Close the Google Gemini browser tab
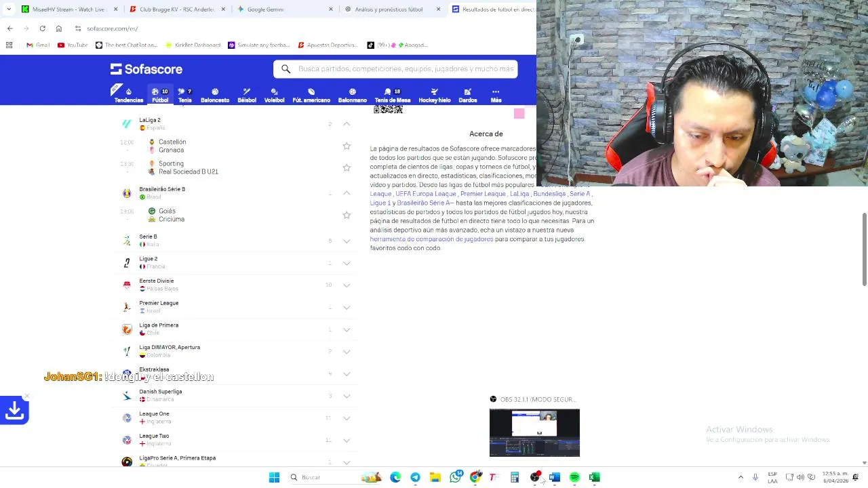This screenshot has width=868, height=488. point(331,9)
